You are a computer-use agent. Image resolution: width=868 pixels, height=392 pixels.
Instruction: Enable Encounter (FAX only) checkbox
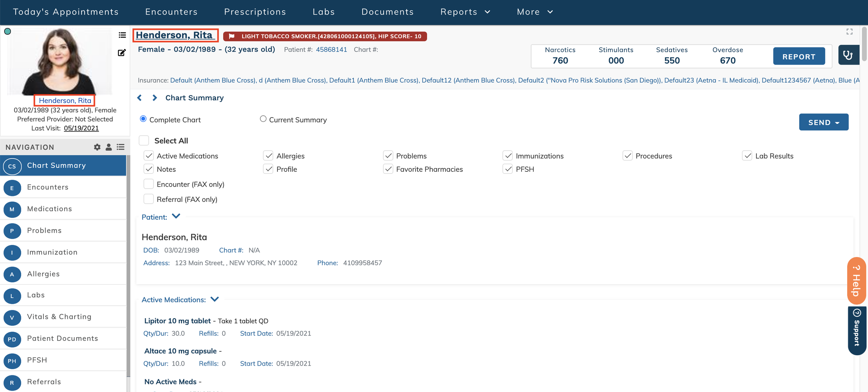coord(149,184)
